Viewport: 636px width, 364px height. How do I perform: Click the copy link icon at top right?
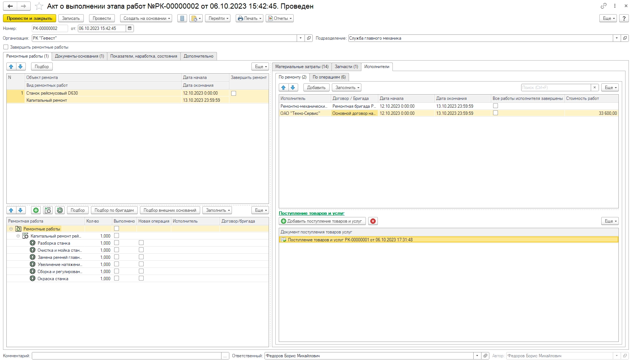[x=603, y=6]
